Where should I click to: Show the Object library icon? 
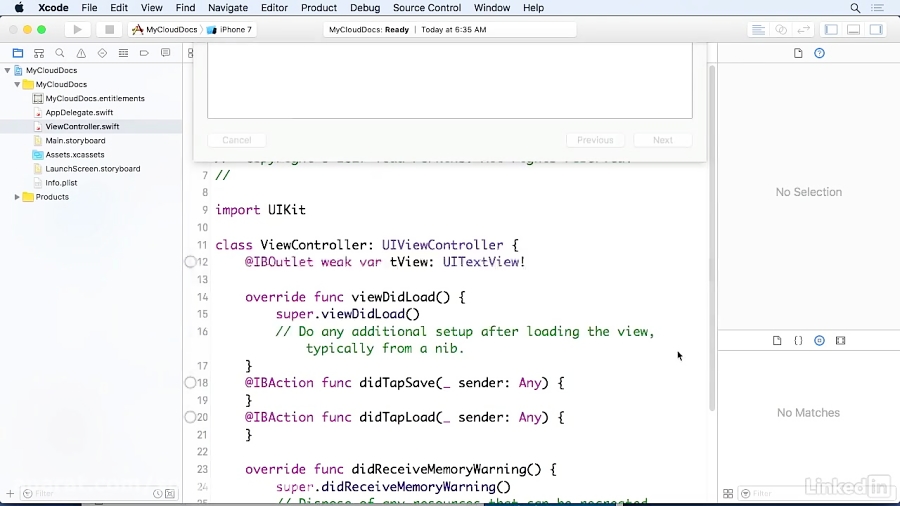tap(819, 341)
